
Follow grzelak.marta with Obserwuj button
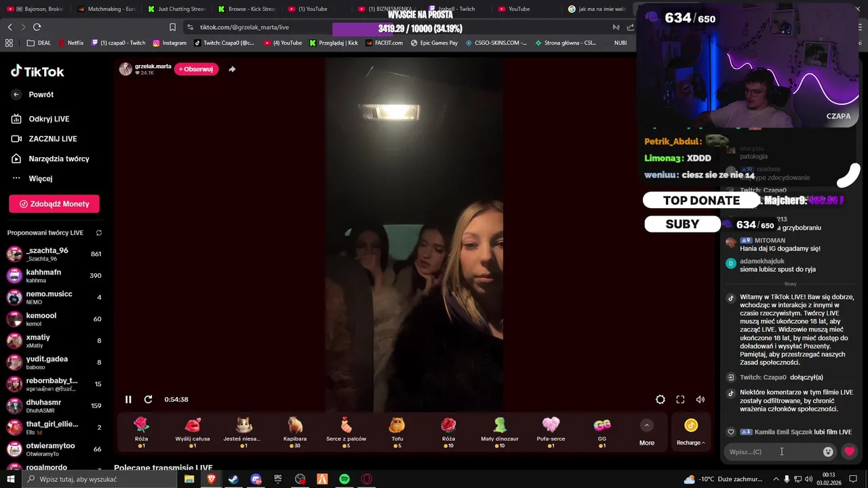pyautogui.click(x=196, y=69)
